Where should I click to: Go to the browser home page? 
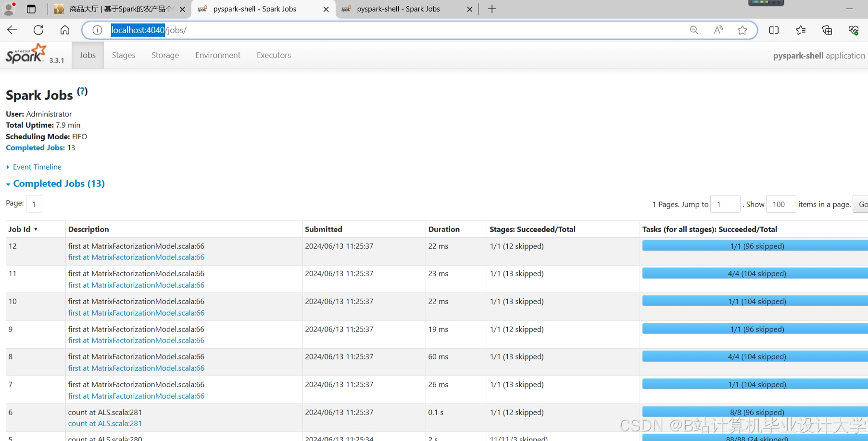[x=65, y=30]
